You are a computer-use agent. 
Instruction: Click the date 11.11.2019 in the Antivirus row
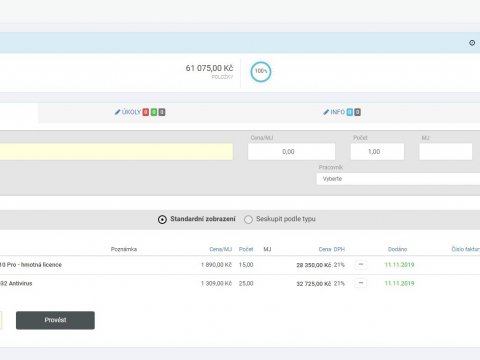[x=399, y=283]
